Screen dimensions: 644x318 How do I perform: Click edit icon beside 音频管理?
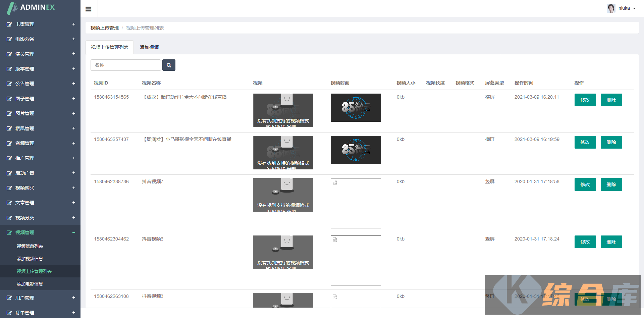point(9,143)
